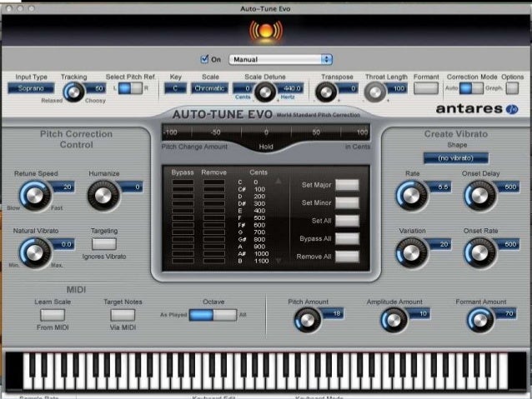This screenshot has width=532, height=399.
Task: Click the vibrato Rate value 5.5
Action: [439, 187]
